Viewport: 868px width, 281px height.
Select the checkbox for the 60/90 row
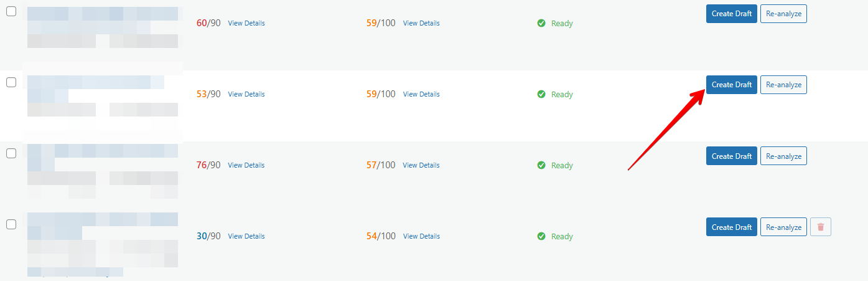coord(11,12)
